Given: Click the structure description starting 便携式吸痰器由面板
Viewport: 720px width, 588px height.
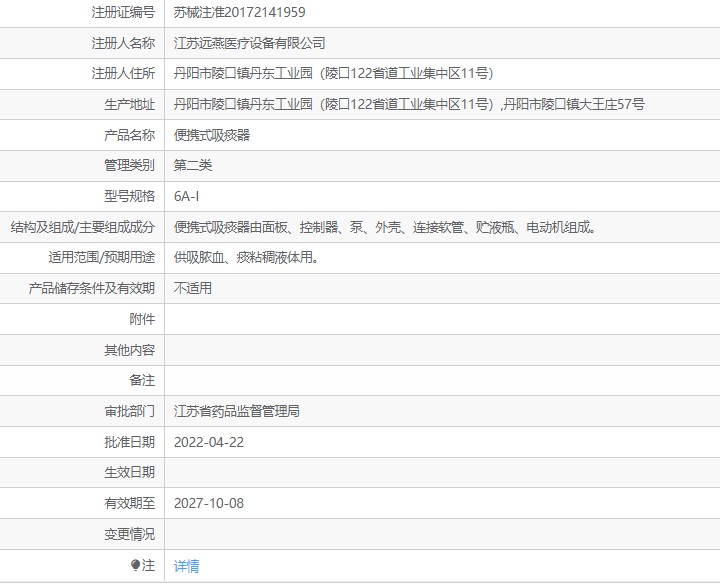Looking at the screenshot, I should (385, 227).
